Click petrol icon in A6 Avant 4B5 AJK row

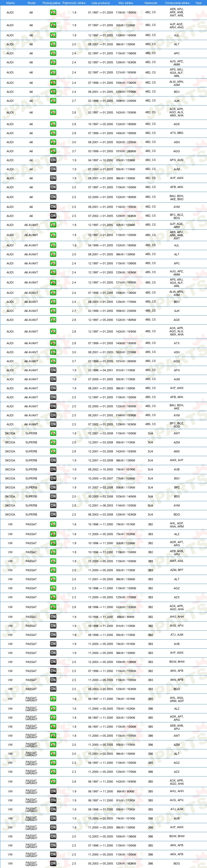tap(53, 311)
